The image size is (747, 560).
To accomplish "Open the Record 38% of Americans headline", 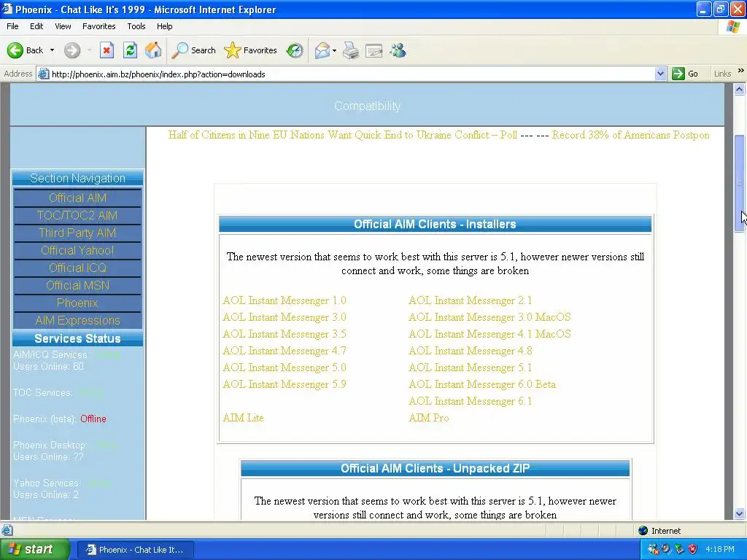I will tap(631, 135).
